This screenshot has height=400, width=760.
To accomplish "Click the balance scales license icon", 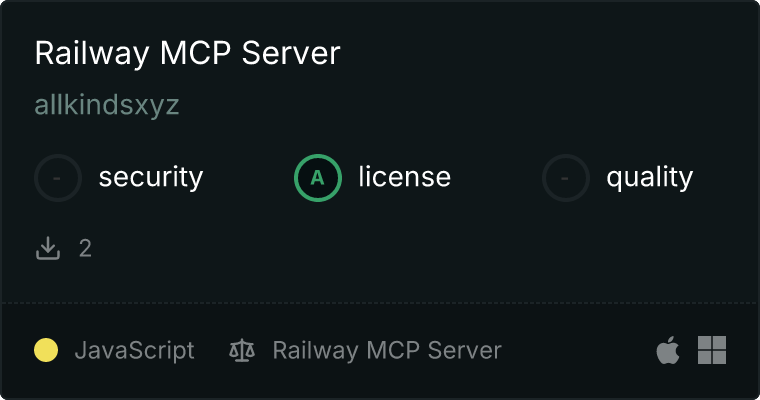I will click(242, 350).
